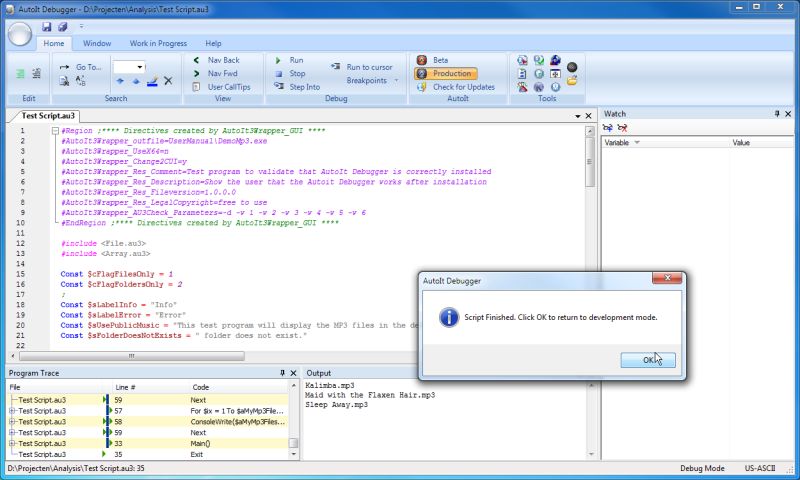The height and width of the screenshot is (480, 800).
Task: Open the Window ribbon tab
Action: 97,43
